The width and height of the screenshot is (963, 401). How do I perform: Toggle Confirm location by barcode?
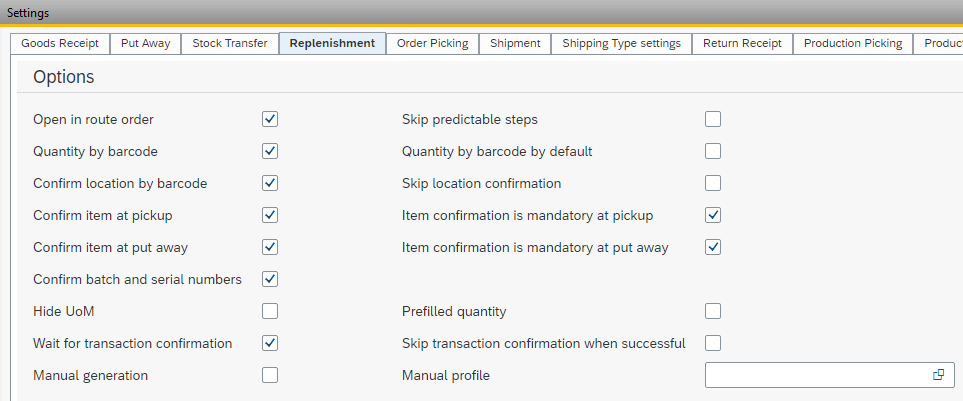point(270,183)
